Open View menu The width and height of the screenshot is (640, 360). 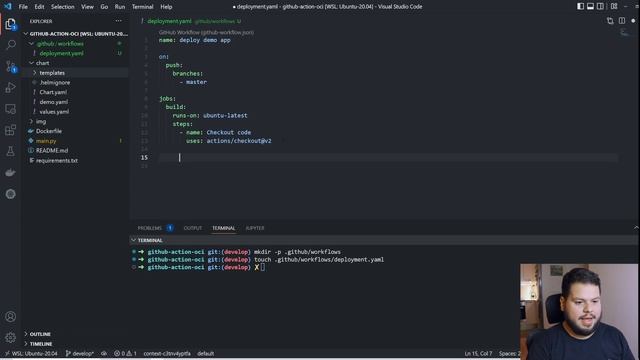coord(87,7)
